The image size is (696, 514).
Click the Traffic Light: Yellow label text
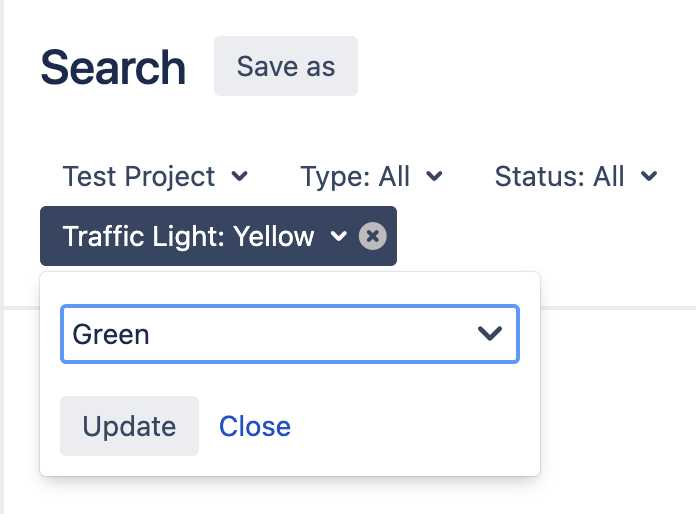point(188,236)
